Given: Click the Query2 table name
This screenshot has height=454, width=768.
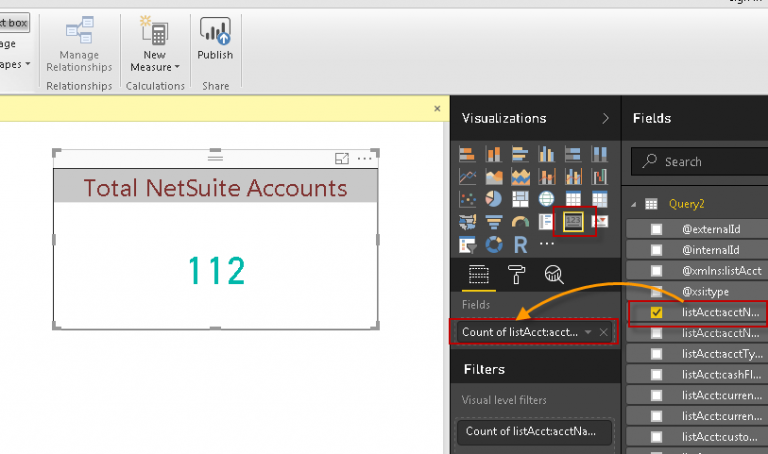Looking at the screenshot, I should pos(687,204).
